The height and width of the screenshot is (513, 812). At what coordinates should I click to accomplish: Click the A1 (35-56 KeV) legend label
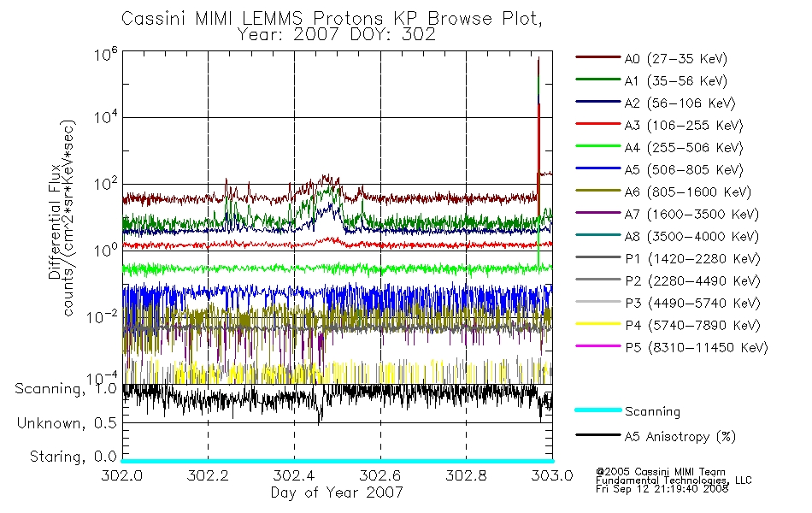[x=675, y=81]
